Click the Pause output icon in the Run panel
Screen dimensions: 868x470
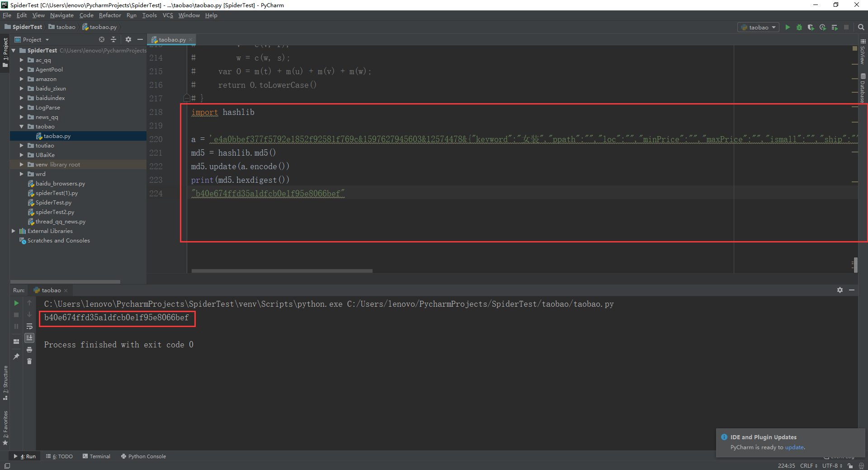(x=16, y=326)
